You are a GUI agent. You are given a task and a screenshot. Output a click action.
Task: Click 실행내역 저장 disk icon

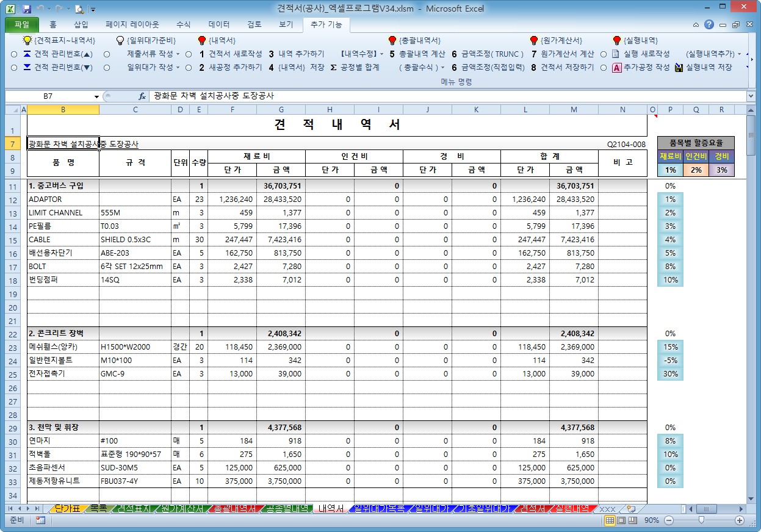(679, 68)
